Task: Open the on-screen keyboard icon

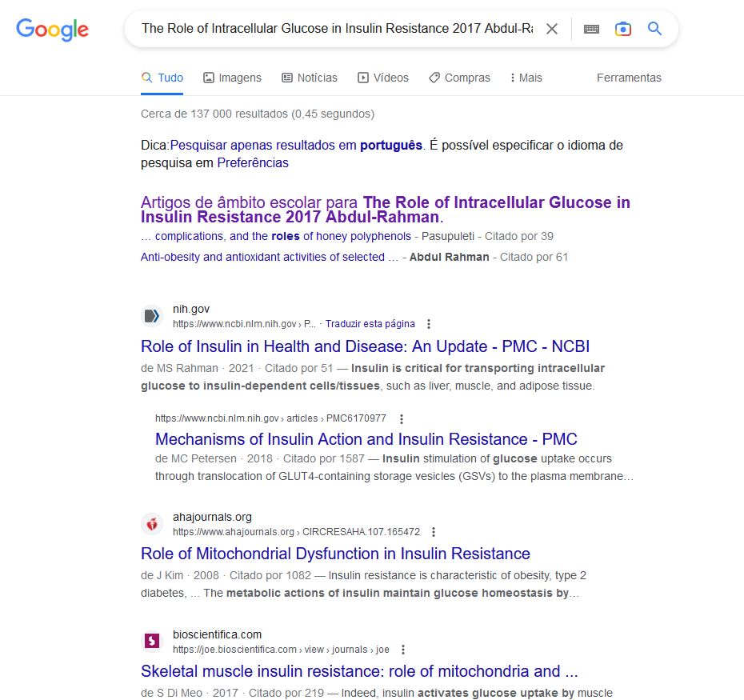Action: 591,29
